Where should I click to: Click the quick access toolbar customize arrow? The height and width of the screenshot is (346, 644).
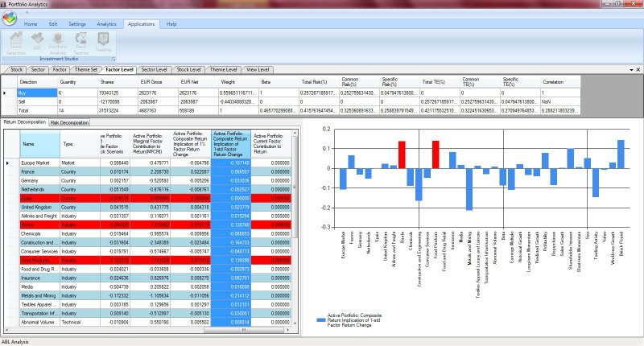[27, 13]
